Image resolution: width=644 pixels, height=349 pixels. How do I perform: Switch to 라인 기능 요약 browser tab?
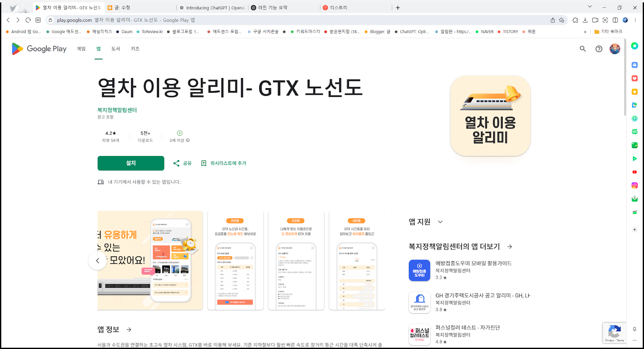(x=284, y=8)
